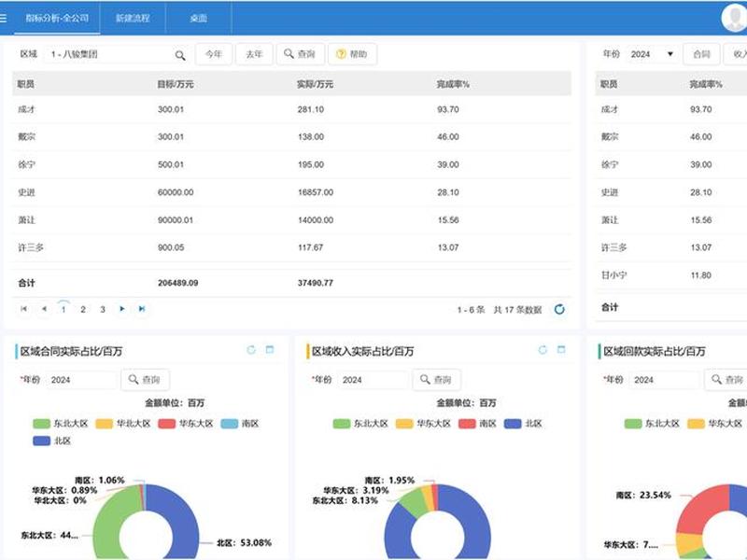Click the 去年 filter button
The width and height of the screenshot is (747, 560).
click(254, 54)
